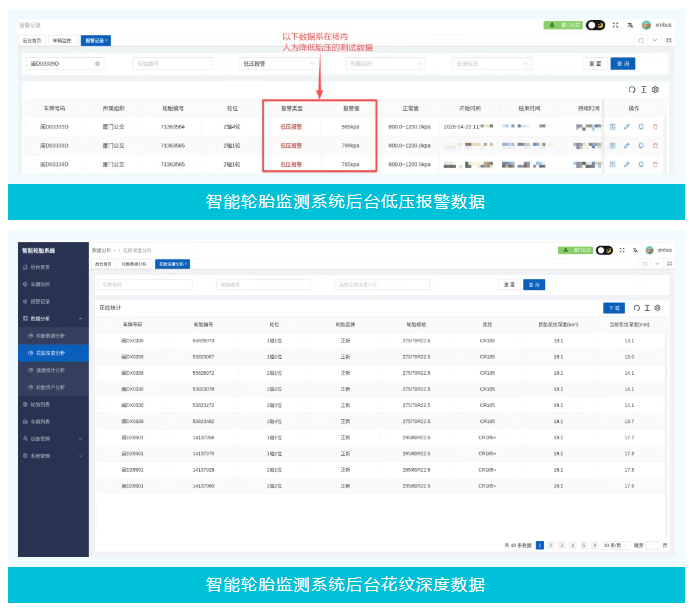This screenshot has height=613, width=691.
Task: Click tab refresh icon on alarm page tab bar
Action: pos(641,41)
